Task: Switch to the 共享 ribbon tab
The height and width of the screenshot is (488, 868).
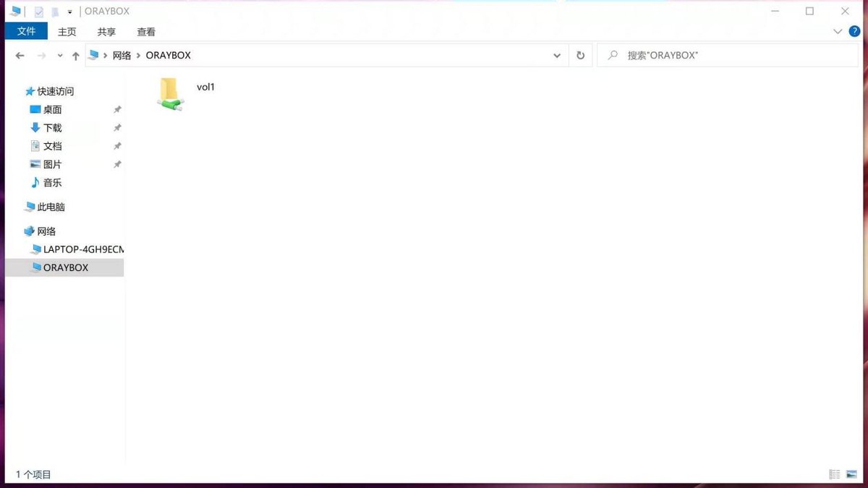Action: coord(106,32)
